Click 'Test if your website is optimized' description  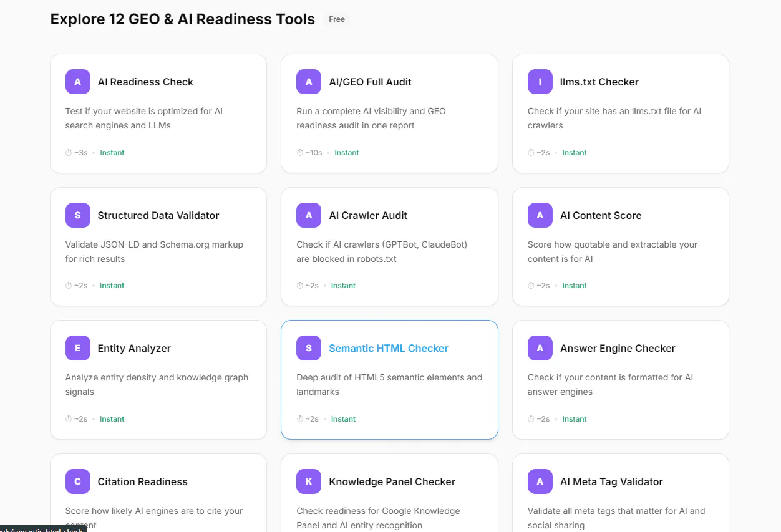pos(144,118)
